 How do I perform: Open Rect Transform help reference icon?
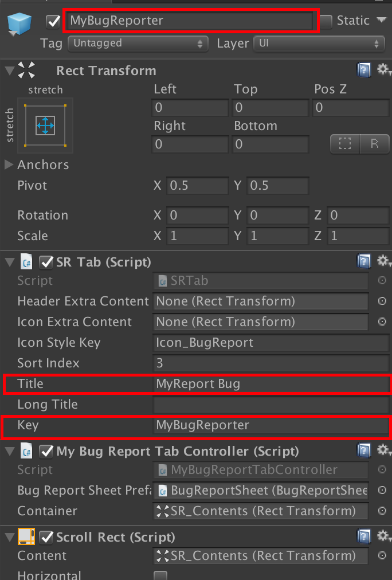(364, 70)
